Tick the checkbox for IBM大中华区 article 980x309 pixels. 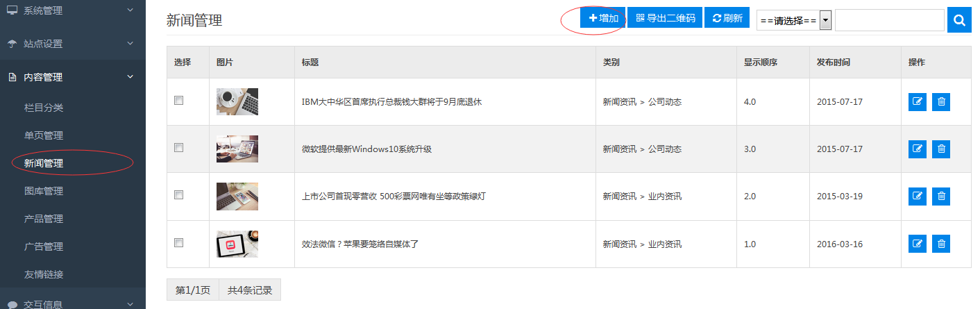(x=178, y=101)
